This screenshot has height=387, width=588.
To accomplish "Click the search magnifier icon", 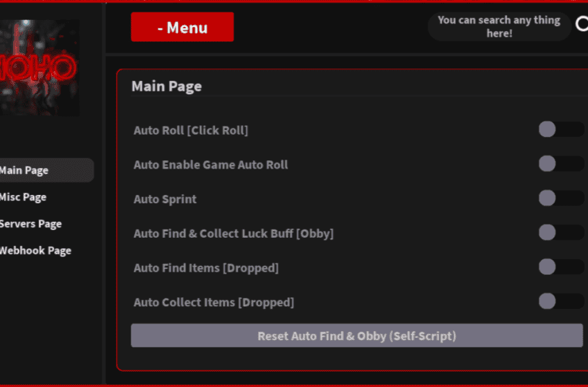I will 582,24.
